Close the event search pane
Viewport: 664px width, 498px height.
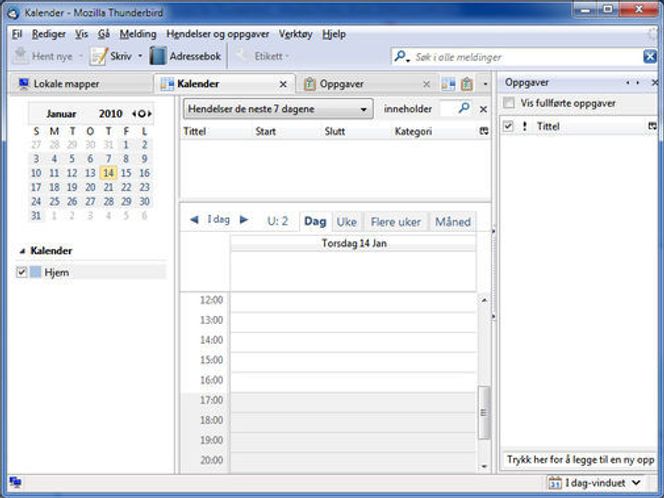tap(483, 109)
